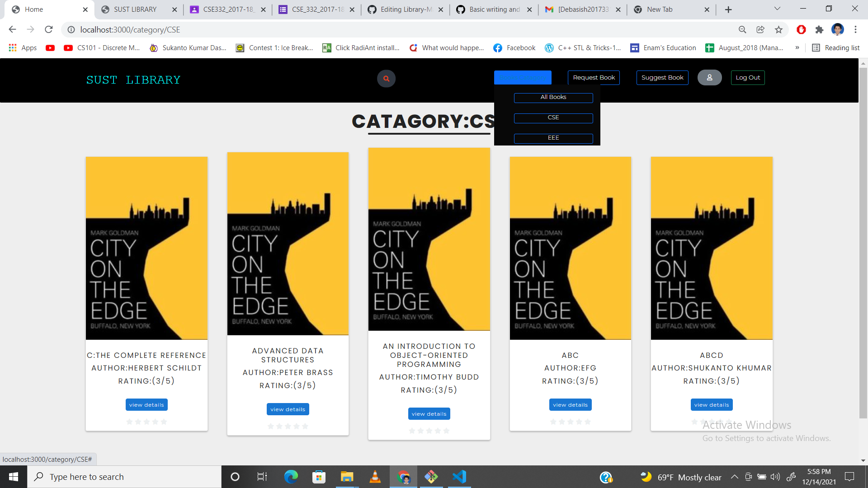Open the Chrome zoom magnifier icon

pos(742,30)
